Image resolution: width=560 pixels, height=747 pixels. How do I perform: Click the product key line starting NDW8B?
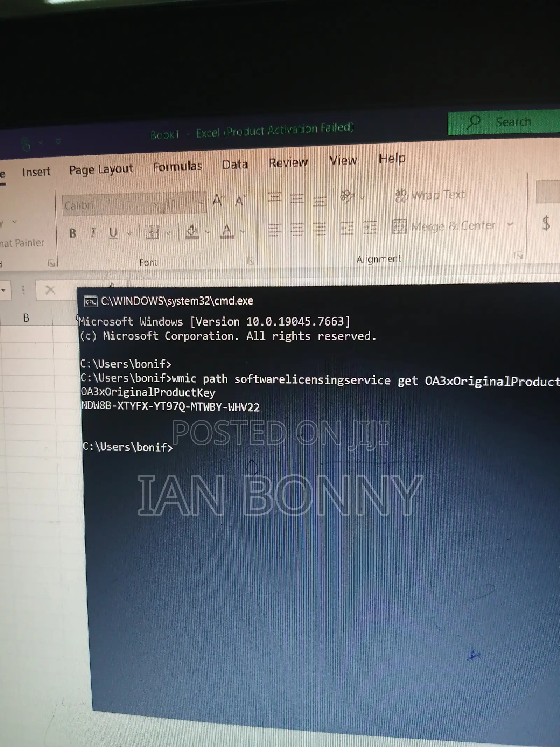click(170, 407)
